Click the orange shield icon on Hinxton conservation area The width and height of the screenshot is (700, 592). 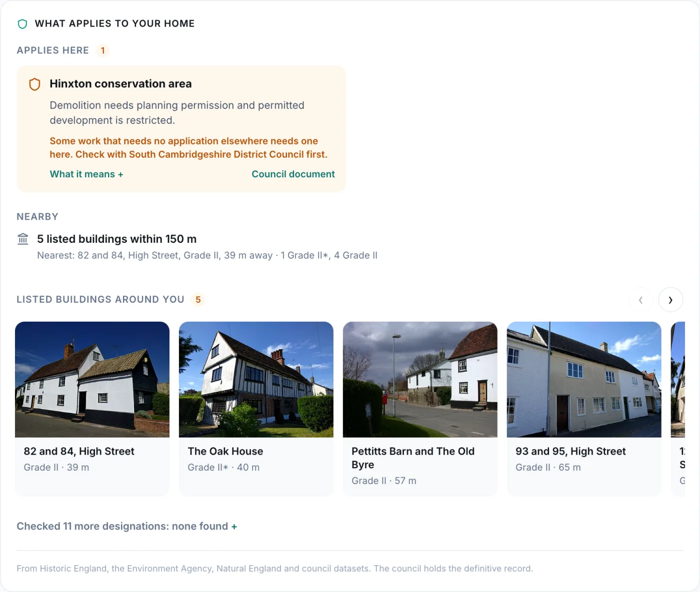coord(34,84)
